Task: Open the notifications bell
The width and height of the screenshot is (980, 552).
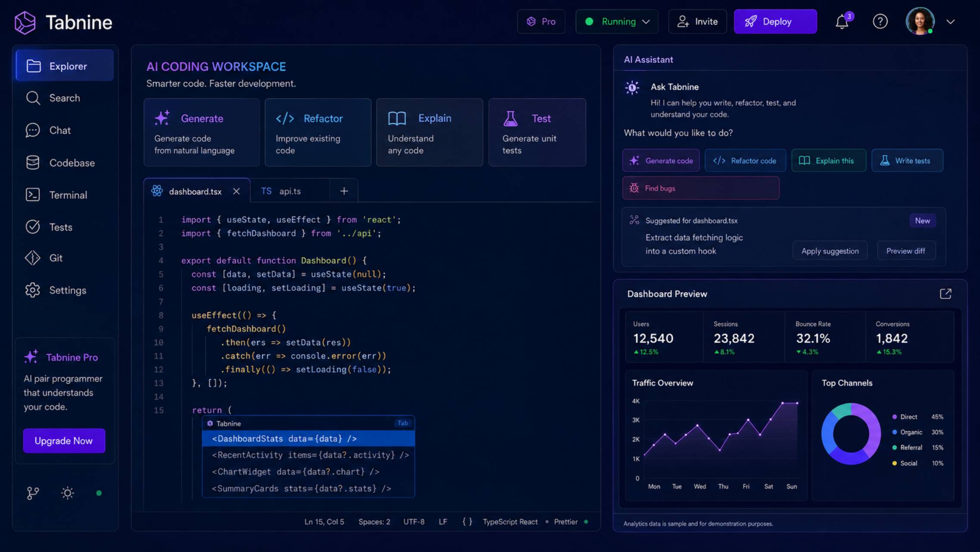Action: [x=842, y=22]
